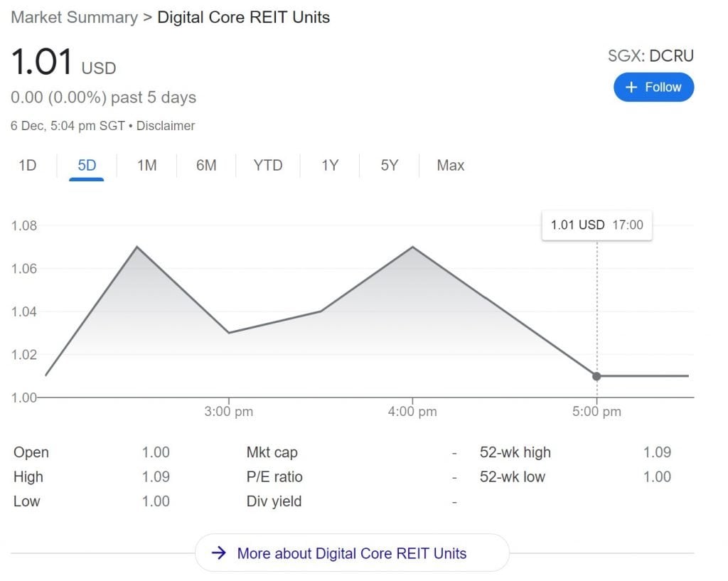Click the Market Summary breadcrumb link
This screenshot has width=728, height=581.
point(74,18)
